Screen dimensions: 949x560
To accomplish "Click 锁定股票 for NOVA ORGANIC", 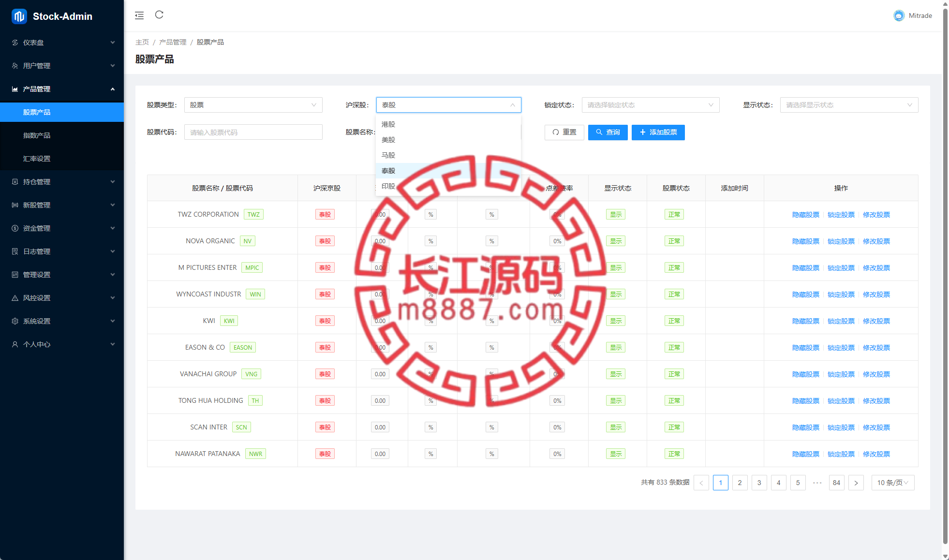I will point(841,241).
